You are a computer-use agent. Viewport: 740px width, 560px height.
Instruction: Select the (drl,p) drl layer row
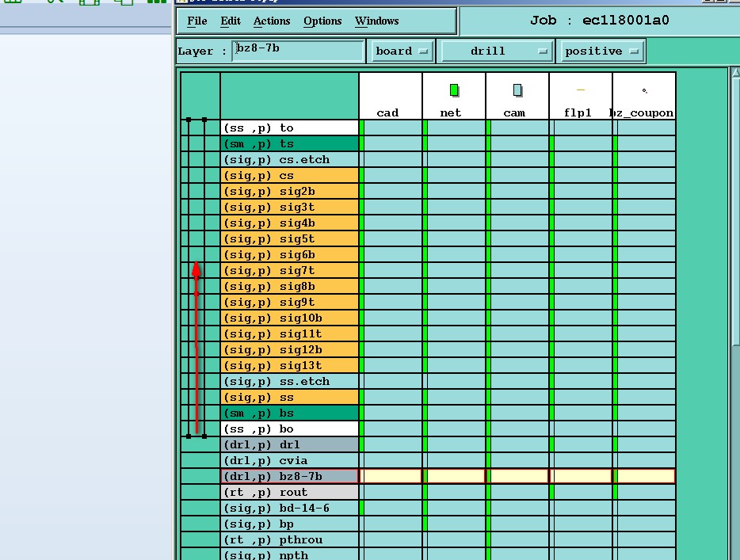(289, 445)
